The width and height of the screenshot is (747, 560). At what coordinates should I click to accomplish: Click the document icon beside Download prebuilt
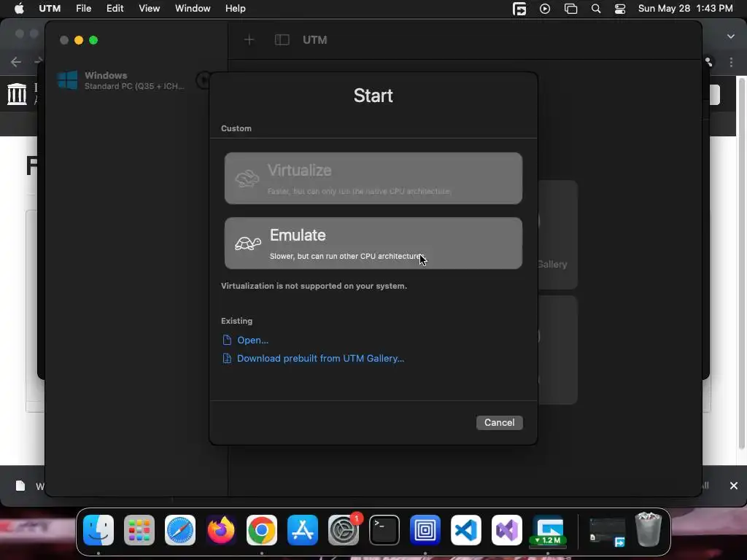coord(228,358)
